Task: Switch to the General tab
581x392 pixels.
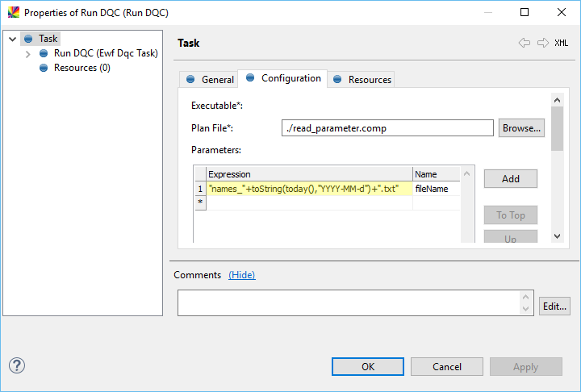Action: [x=210, y=79]
